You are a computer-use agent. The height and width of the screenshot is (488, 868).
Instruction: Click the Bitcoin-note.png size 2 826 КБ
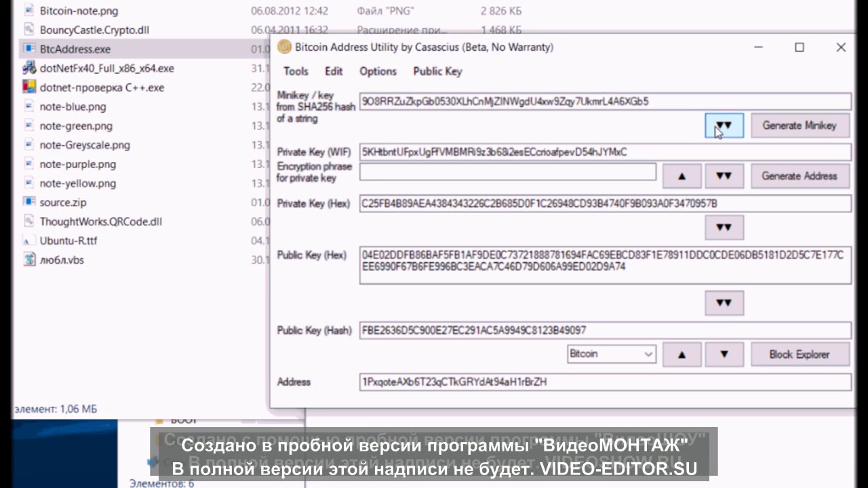500,11
